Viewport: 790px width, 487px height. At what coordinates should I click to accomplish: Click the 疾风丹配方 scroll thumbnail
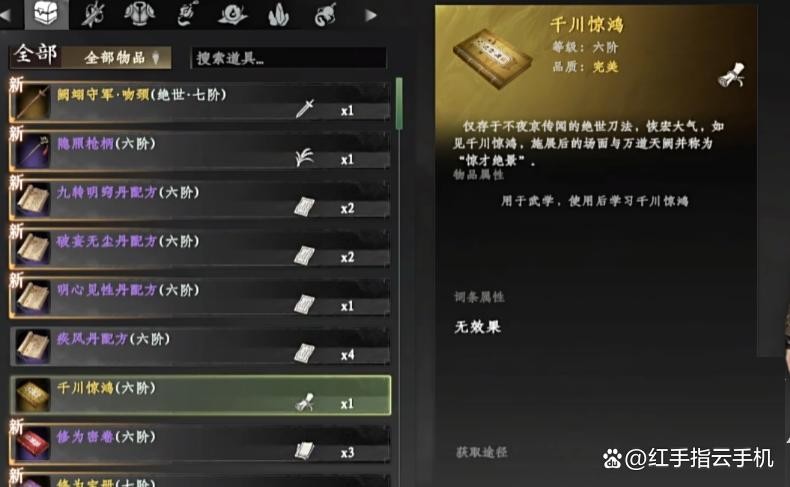tap(32, 346)
